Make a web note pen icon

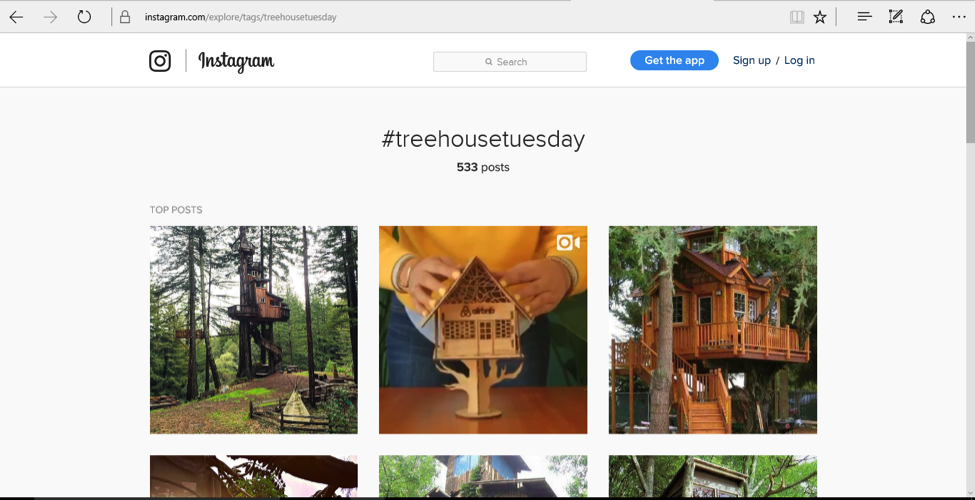(895, 17)
